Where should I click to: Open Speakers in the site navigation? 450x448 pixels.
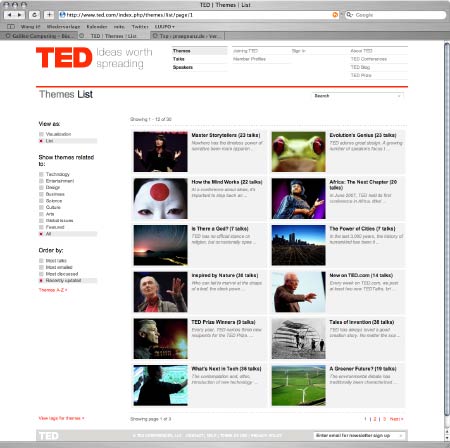pyautogui.click(x=183, y=67)
